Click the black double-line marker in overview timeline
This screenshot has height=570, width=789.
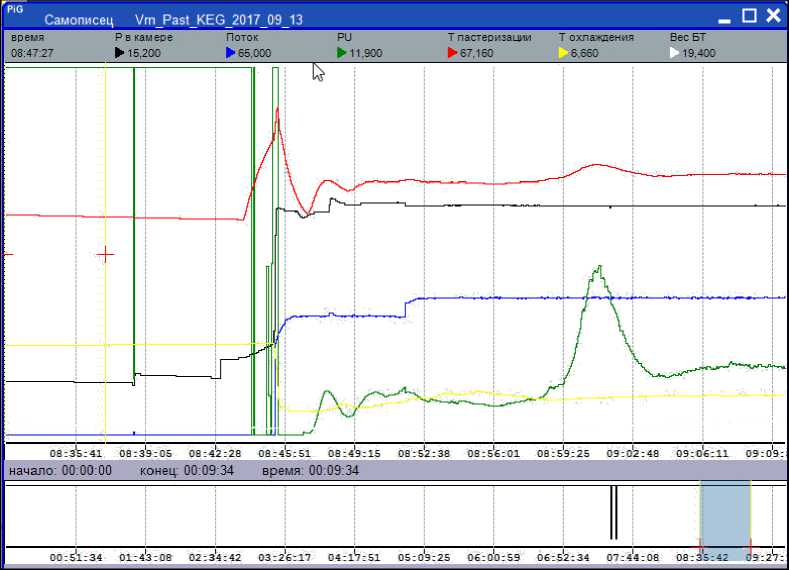(613, 512)
